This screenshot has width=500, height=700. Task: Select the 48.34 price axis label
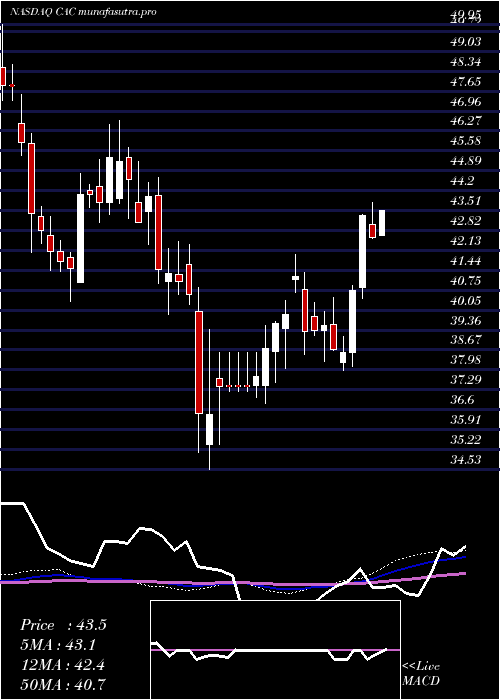coord(466,62)
